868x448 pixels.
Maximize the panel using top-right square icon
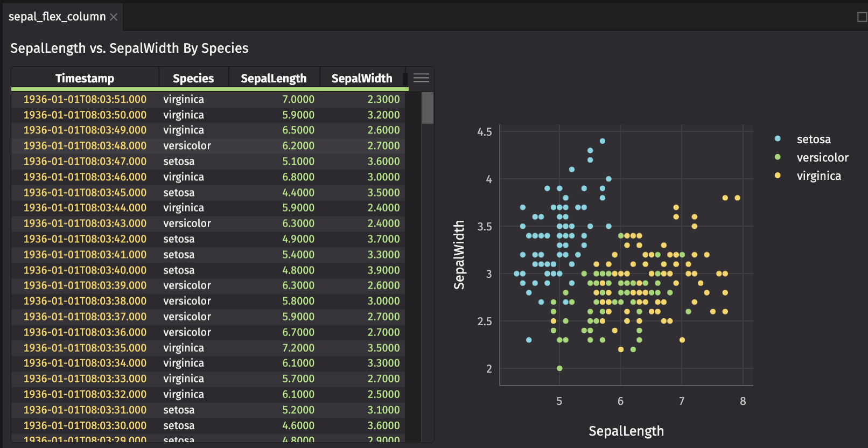coord(862,17)
